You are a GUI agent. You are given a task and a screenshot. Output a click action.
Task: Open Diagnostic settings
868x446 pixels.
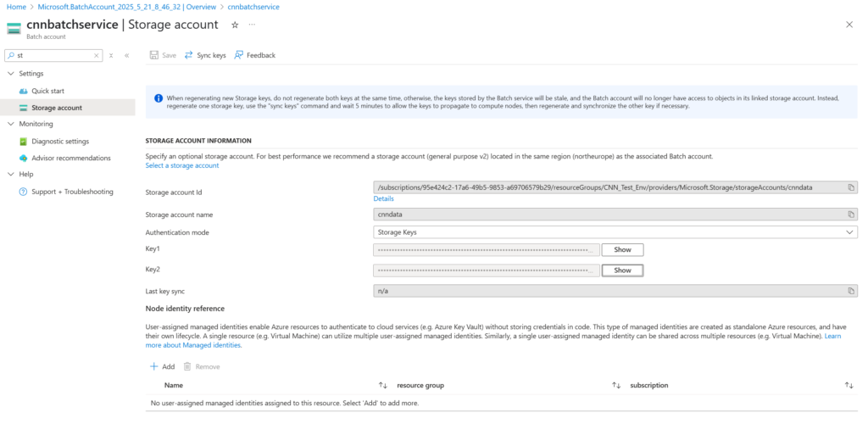pos(60,142)
